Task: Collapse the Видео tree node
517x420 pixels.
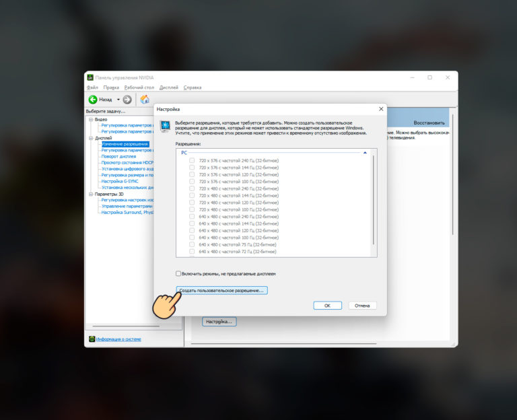Action: [x=91, y=119]
